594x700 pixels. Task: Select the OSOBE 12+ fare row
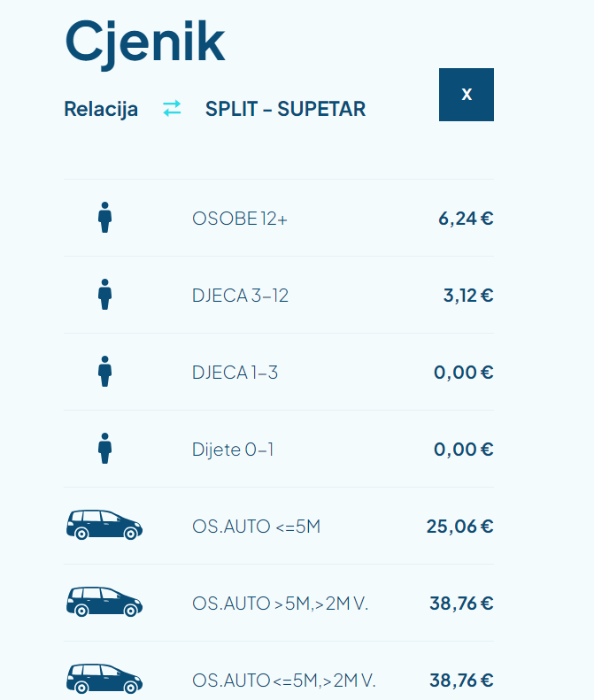(240, 219)
